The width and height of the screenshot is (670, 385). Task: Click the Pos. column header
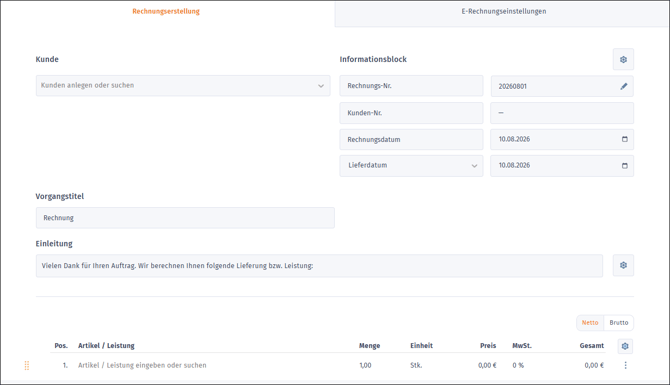(x=61, y=346)
